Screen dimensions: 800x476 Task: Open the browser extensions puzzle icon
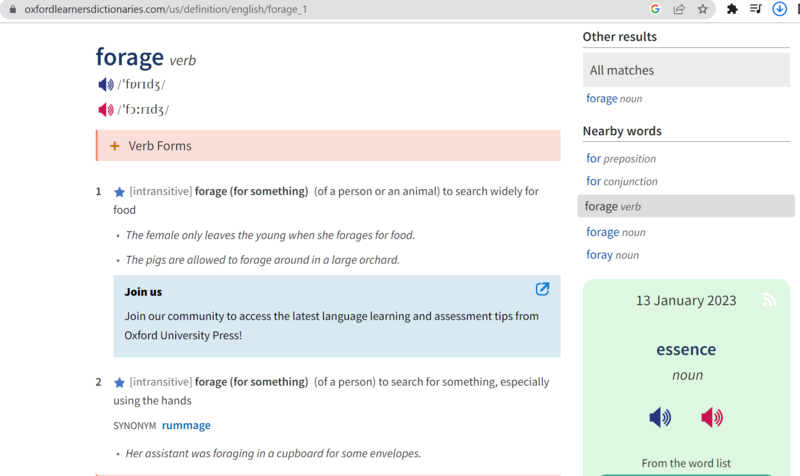click(x=732, y=9)
